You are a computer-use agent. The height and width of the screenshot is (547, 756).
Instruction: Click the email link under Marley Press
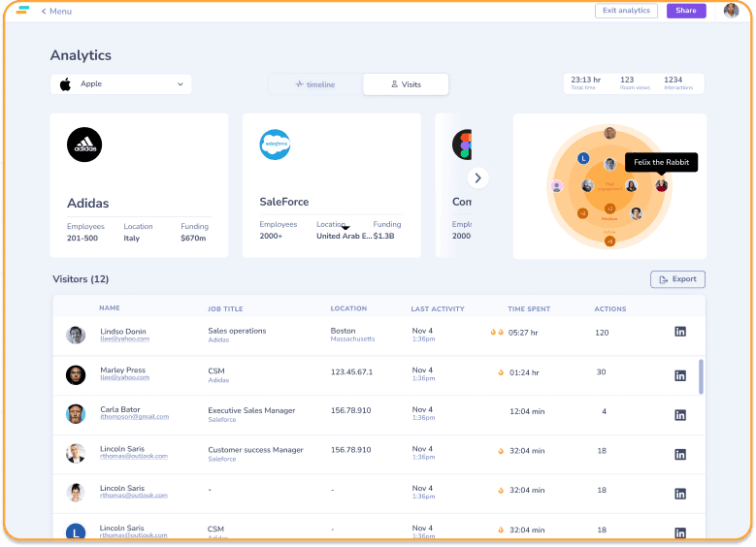click(125, 377)
